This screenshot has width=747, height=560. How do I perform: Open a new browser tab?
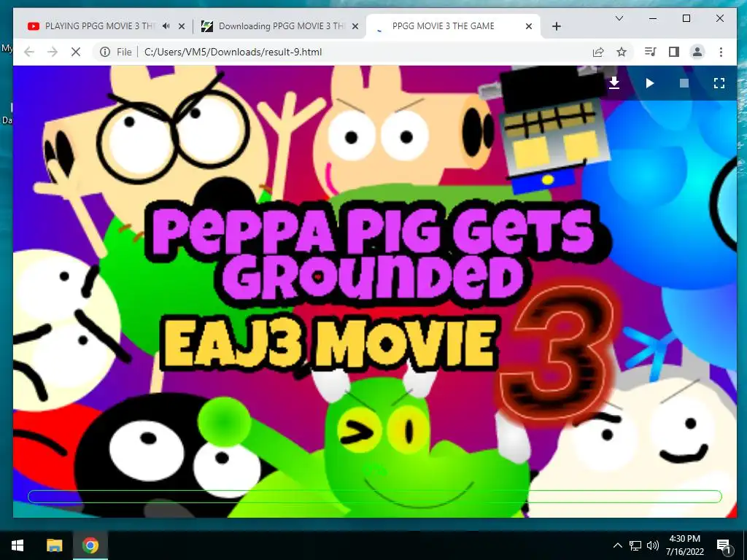pos(557,27)
